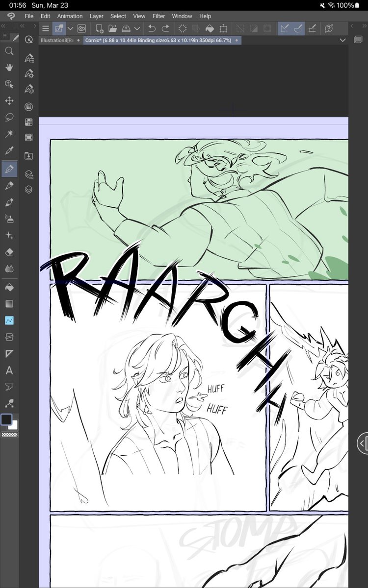The image size is (368, 588).
Task: Open the hamburger menu in command bar
Action: (x=46, y=28)
